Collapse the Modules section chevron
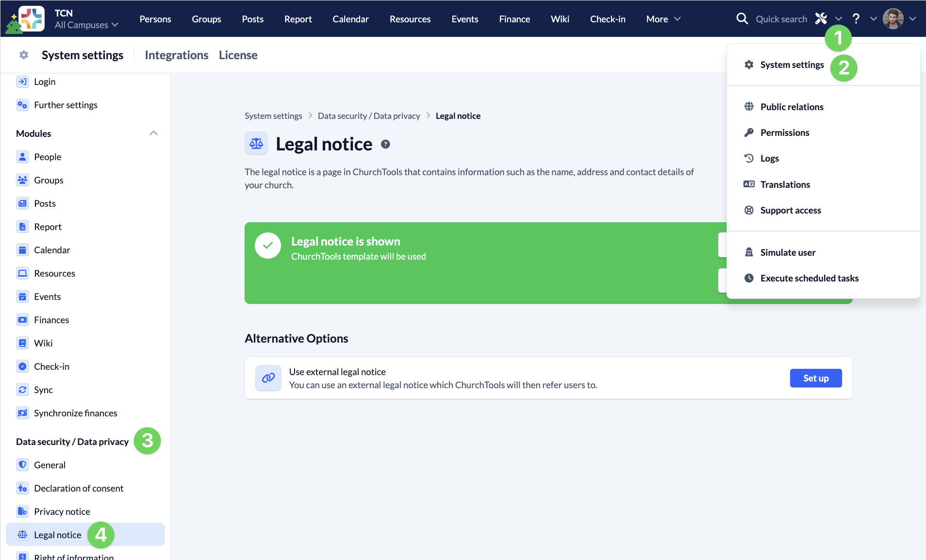Image resolution: width=926 pixels, height=560 pixels. [x=154, y=133]
